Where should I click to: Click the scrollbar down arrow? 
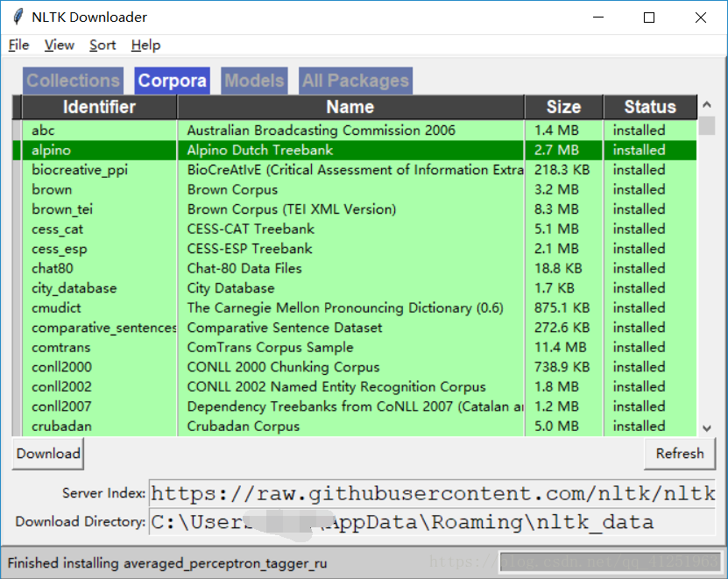[707, 428]
